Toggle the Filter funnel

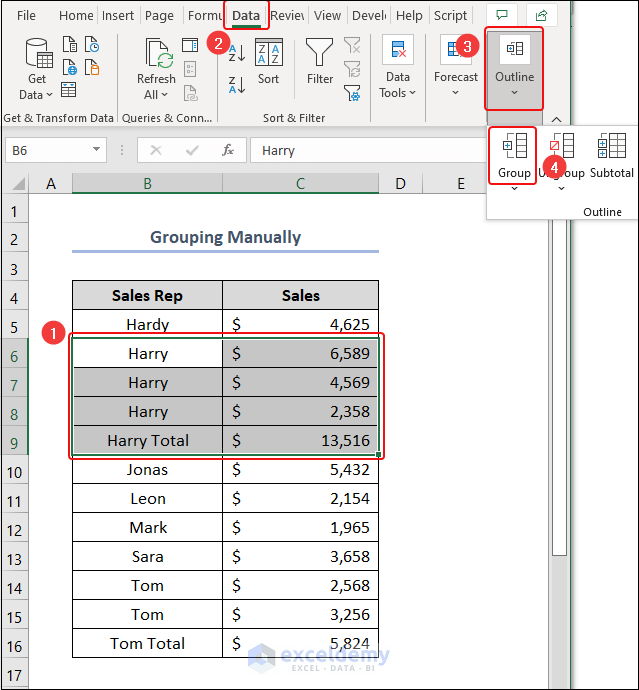(x=320, y=62)
